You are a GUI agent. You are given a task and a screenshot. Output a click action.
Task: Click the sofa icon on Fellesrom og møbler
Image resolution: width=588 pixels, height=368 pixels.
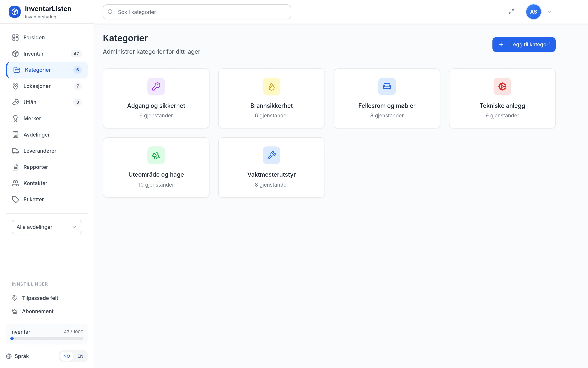(387, 86)
